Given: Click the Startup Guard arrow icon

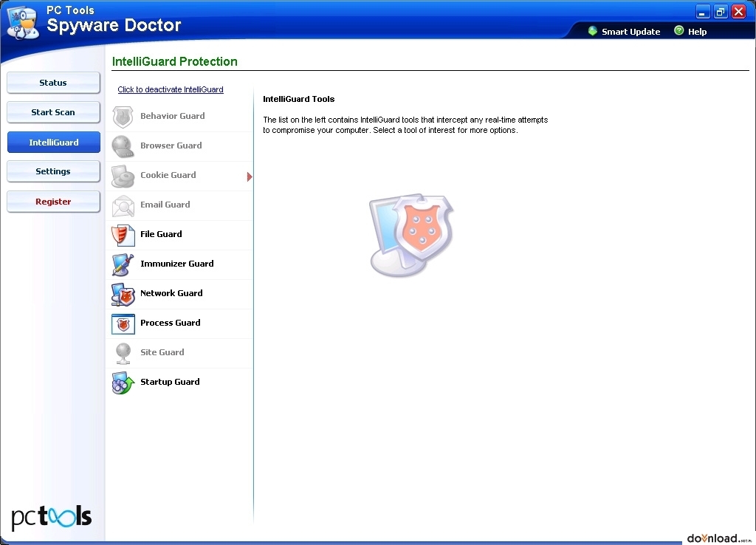Looking at the screenshot, I should point(123,383).
